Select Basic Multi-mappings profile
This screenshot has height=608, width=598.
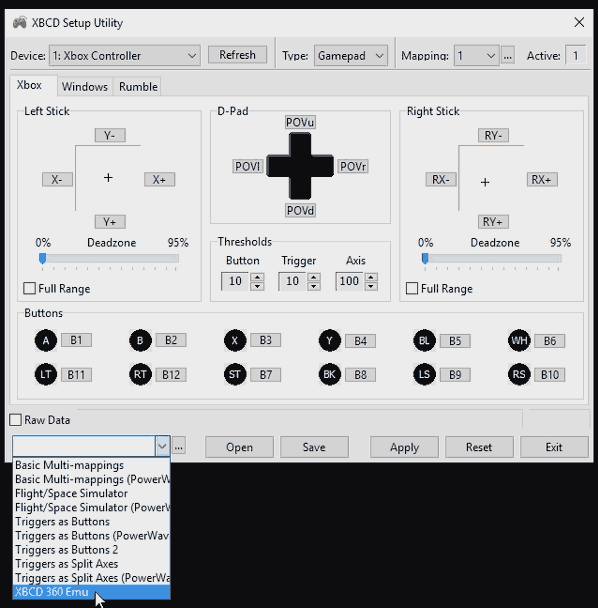point(92,465)
